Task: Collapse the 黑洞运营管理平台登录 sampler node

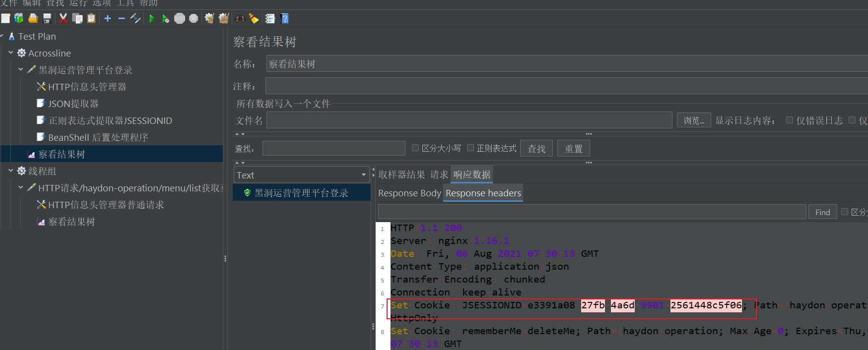Action: tap(21, 69)
